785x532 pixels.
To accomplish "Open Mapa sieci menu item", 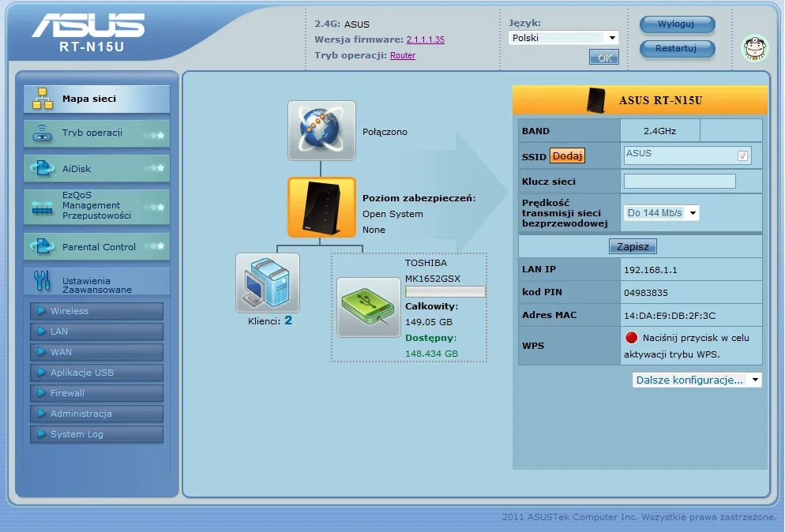I will tap(96, 99).
